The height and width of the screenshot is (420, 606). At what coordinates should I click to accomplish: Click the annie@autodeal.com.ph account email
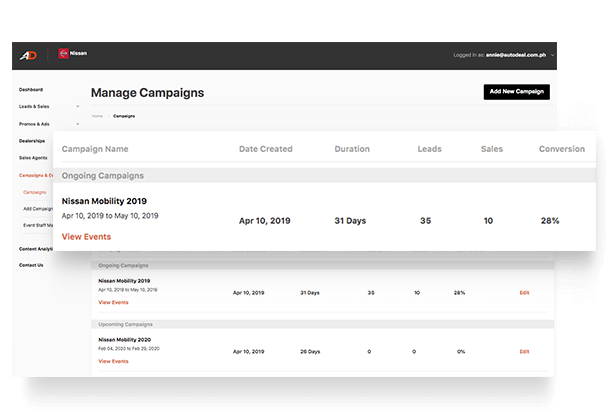tap(516, 55)
